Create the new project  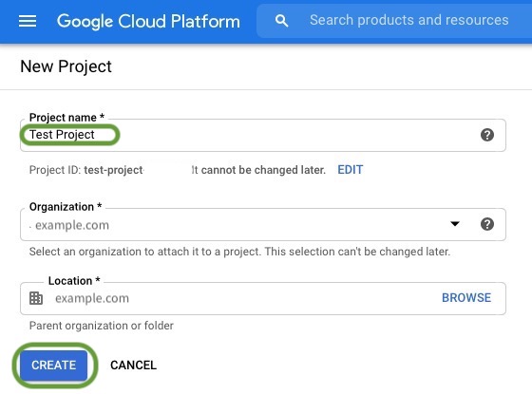pyautogui.click(x=53, y=366)
